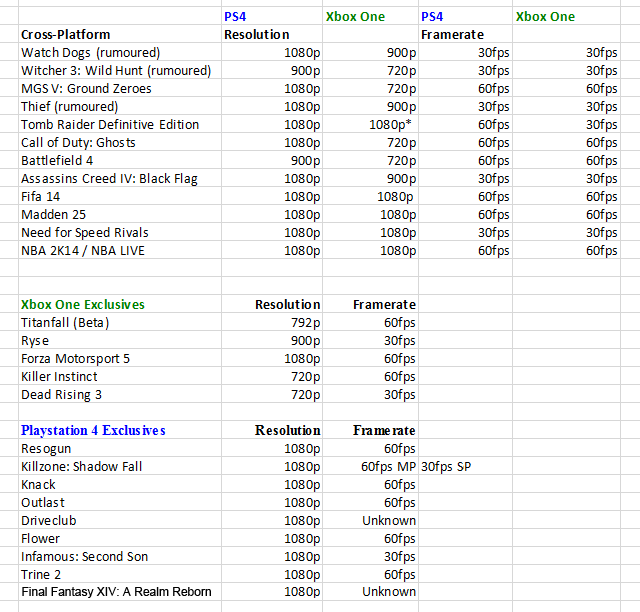Select Final Fantasy XIV: A Realm Reborn cell
The image size is (640, 612).
pyautogui.click(x=120, y=591)
